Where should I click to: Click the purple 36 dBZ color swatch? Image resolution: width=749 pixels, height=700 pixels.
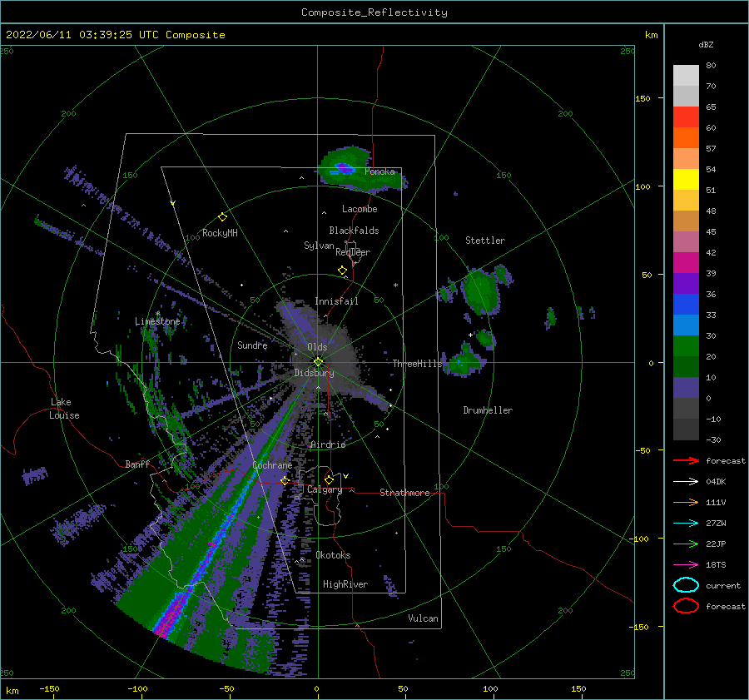[x=686, y=283]
